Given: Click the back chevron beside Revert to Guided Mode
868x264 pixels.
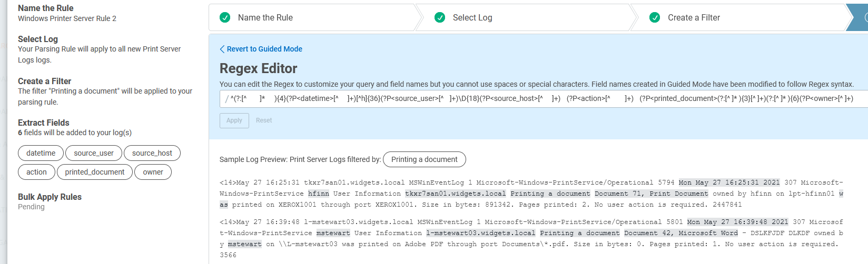Looking at the screenshot, I should (222, 49).
